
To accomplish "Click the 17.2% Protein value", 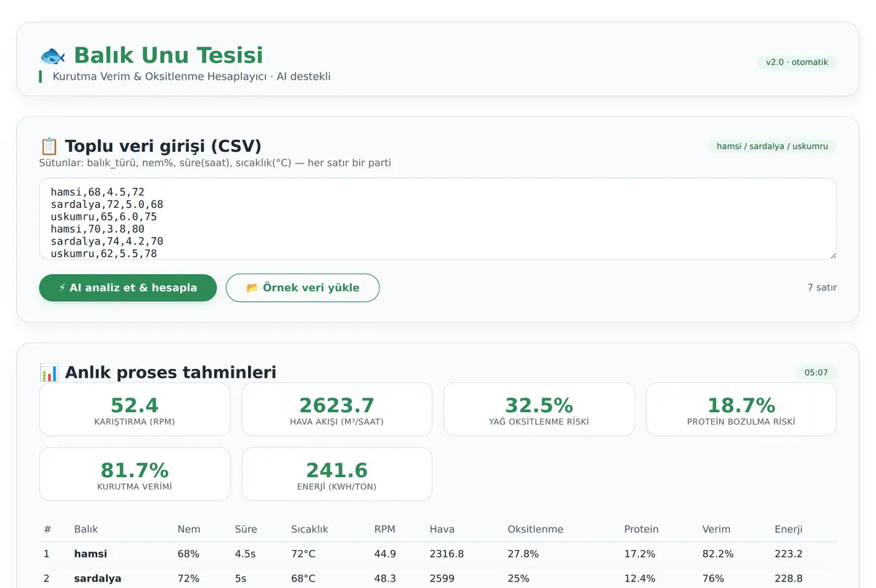I will 639,554.
